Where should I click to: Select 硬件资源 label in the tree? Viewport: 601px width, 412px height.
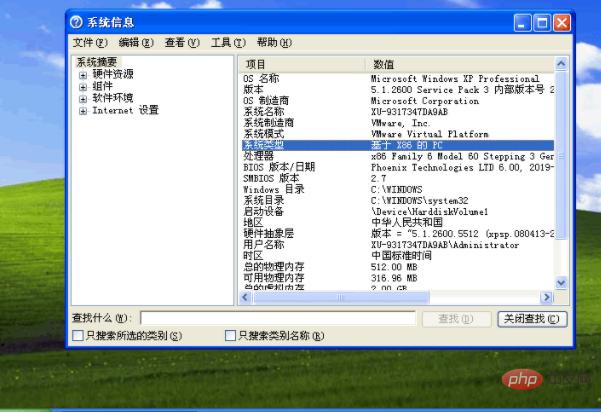pos(113,74)
